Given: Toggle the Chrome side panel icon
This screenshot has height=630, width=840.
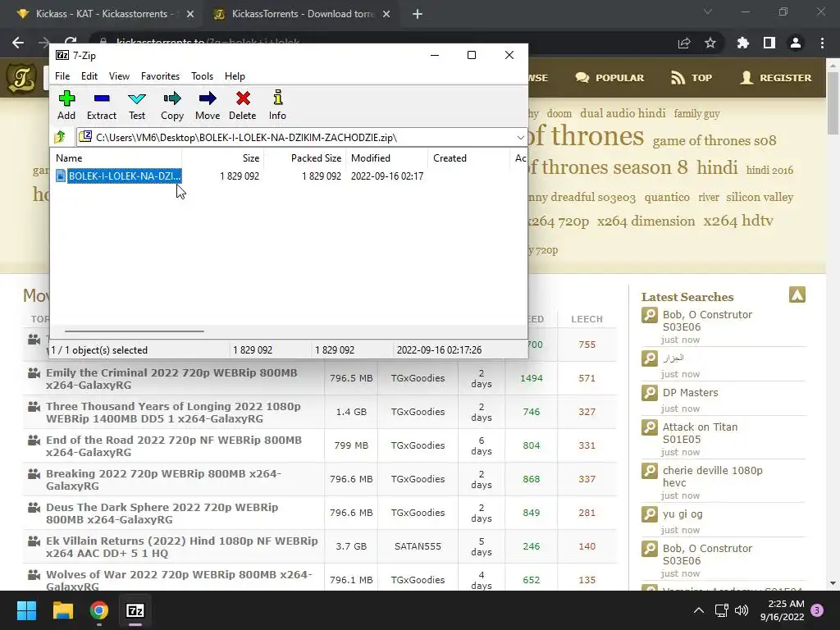Looking at the screenshot, I should tap(769, 43).
